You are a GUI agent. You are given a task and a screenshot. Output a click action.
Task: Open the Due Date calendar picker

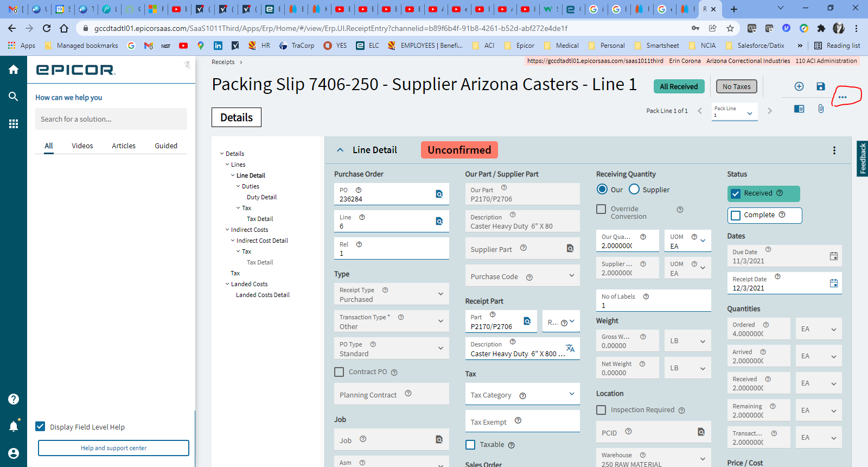click(x=834, y=256)
